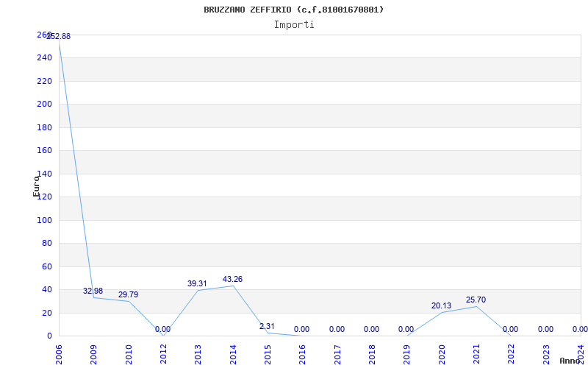The image size is (588, 368).
Task: Select data label 43.26
Action: coord(232,279)
